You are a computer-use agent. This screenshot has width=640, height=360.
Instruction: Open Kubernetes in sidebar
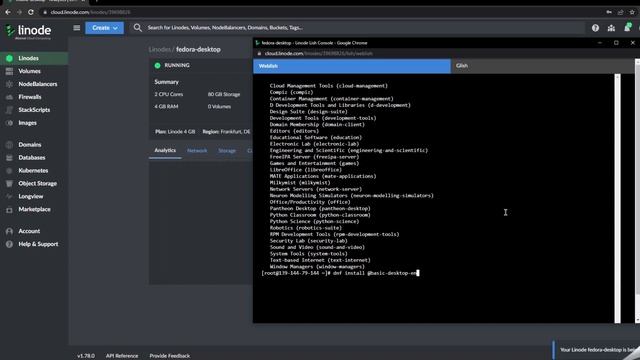point(34,171)
